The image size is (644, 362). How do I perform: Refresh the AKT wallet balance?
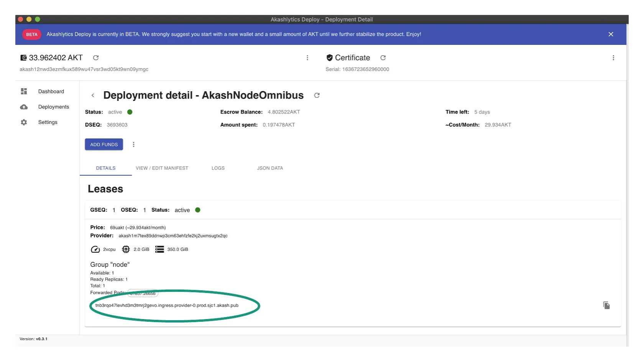pyautogui.click(x=96, y=58)
